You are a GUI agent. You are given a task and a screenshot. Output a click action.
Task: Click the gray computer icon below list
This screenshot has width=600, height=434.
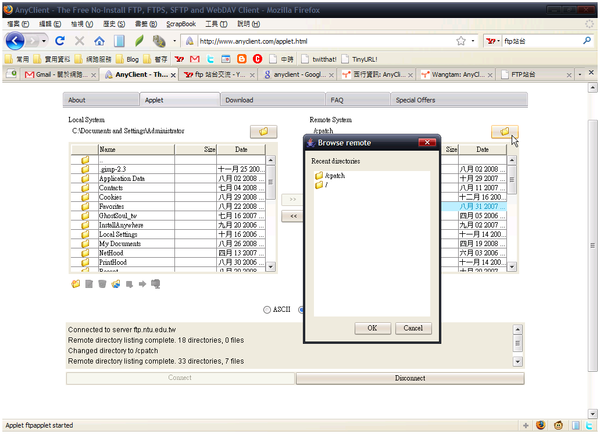155,284
